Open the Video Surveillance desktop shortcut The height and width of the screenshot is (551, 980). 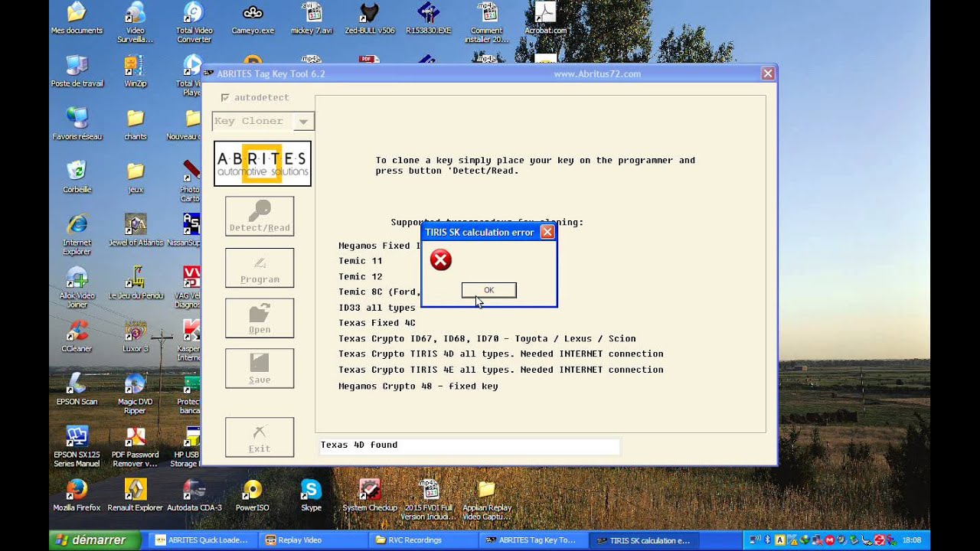tap(136, 21)
